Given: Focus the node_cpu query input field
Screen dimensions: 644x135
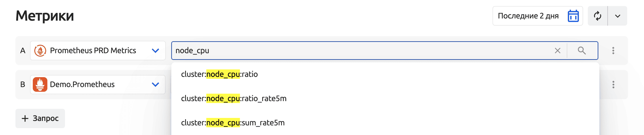Looking at the screenshot, I should coord(358,51).
